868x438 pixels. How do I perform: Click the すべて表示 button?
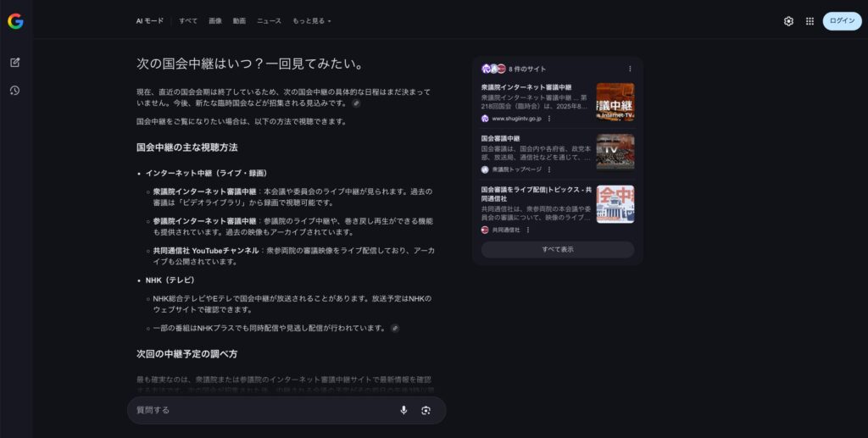coord(558,250)
